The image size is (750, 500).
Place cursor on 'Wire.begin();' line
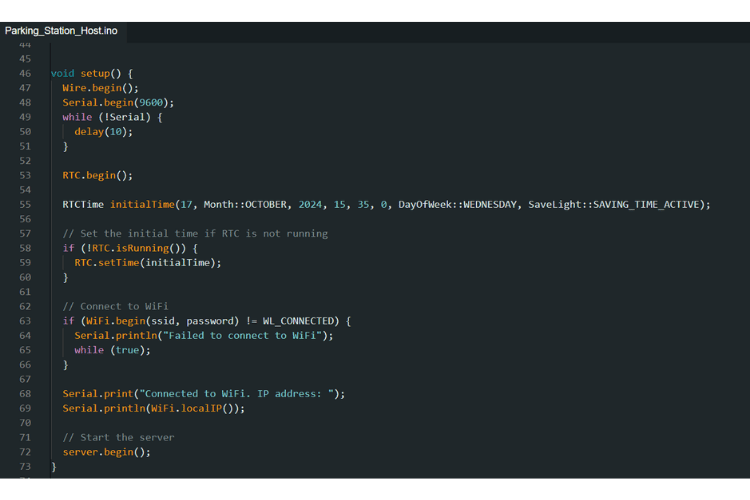tap(100, 88)
